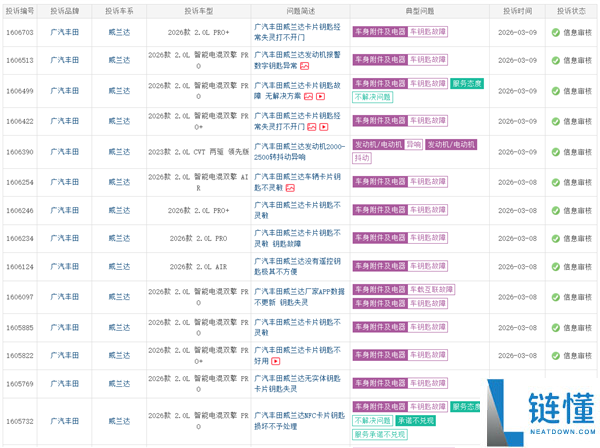Click 问题简述 column header
The image size is (600, 448).
(301, 11)
